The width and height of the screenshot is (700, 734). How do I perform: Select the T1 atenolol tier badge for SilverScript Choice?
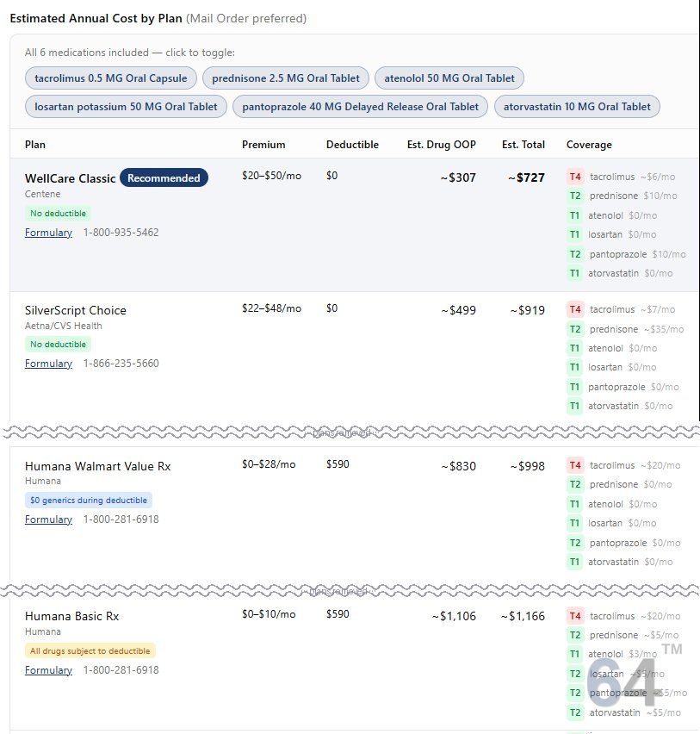point(574,348)
